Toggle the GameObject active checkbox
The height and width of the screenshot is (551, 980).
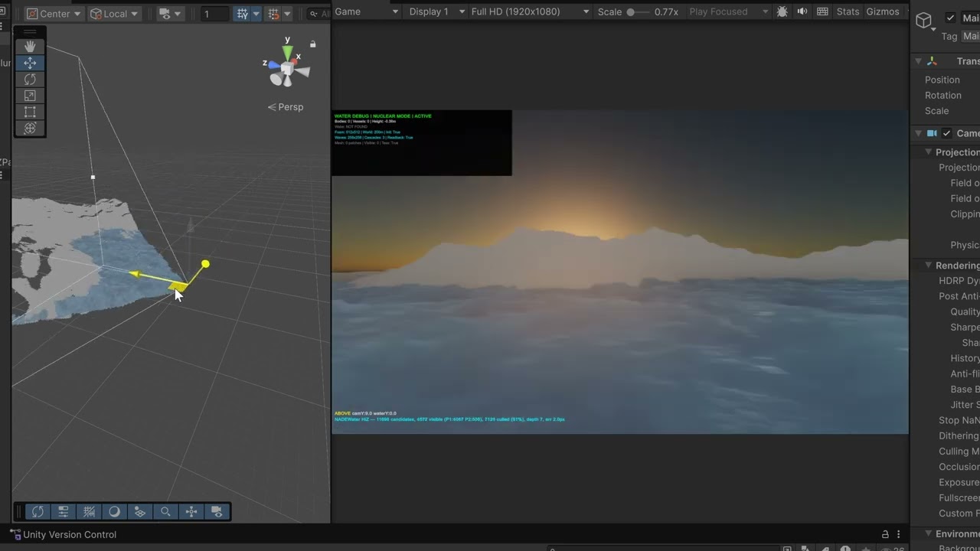pyautogui.click(x=950, y=18)
